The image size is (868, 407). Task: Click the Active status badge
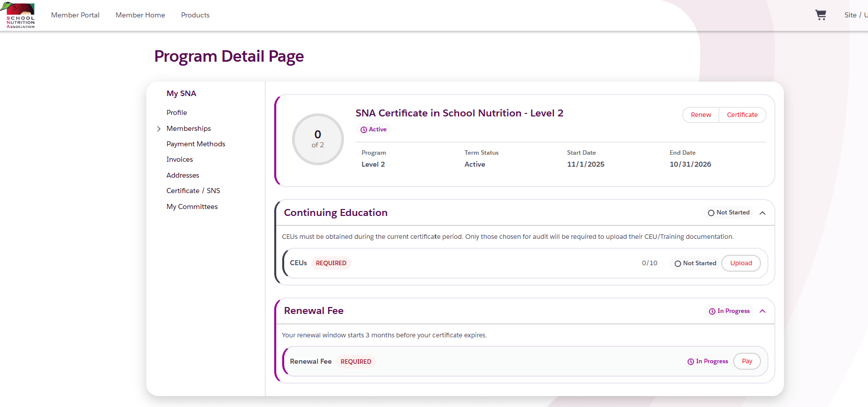(x=374, y=129)
